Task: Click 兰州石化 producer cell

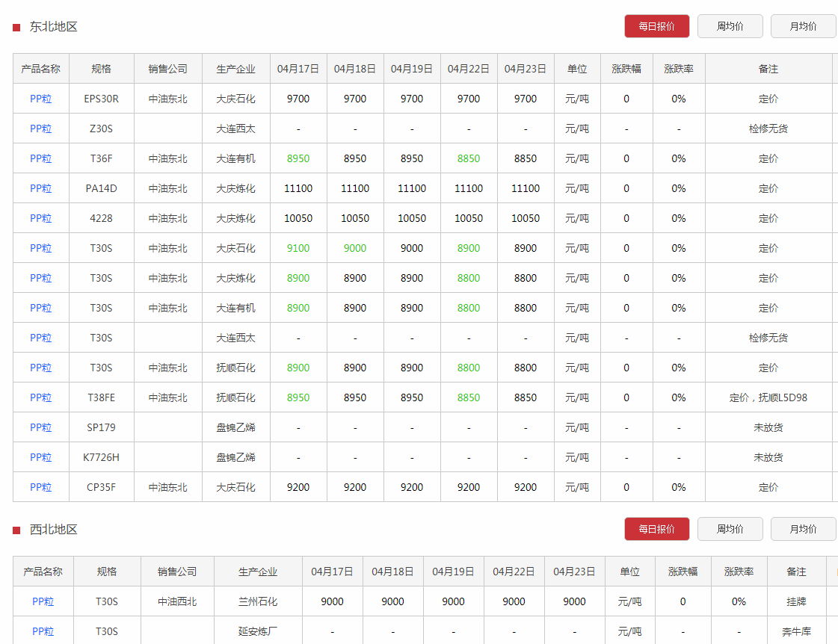Action: click(258, 602)
